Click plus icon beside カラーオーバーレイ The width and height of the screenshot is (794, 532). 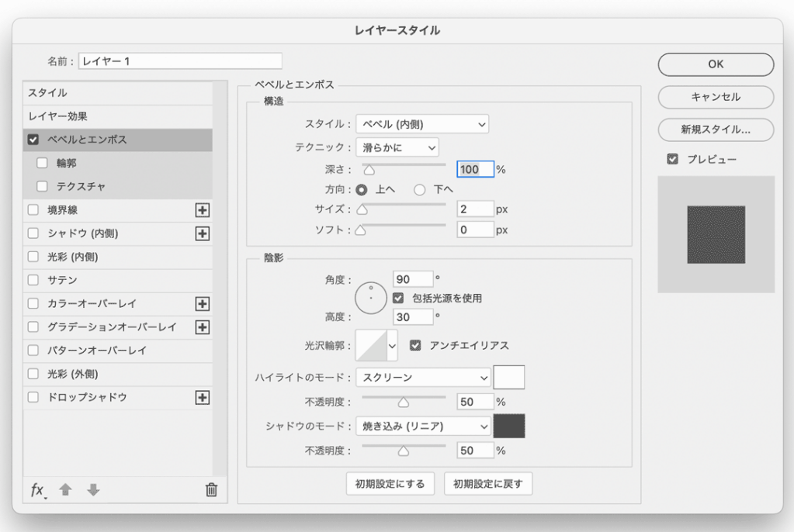(203, 304)
